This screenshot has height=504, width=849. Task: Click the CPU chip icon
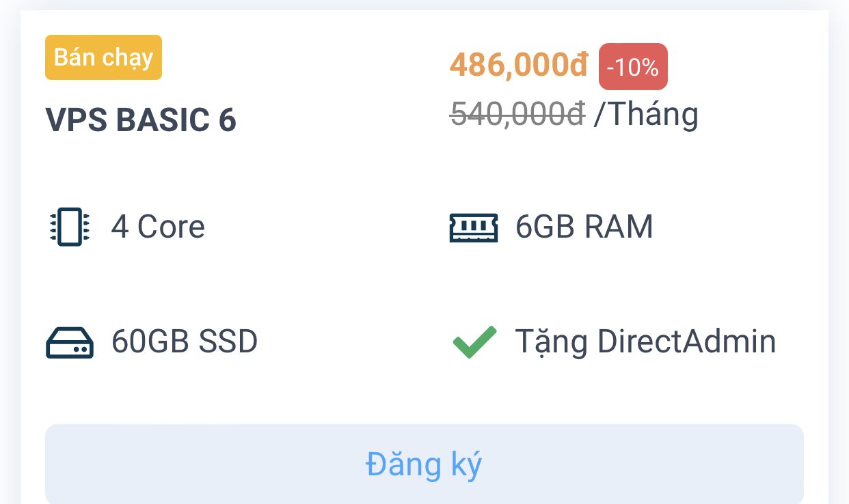[70, 227]
